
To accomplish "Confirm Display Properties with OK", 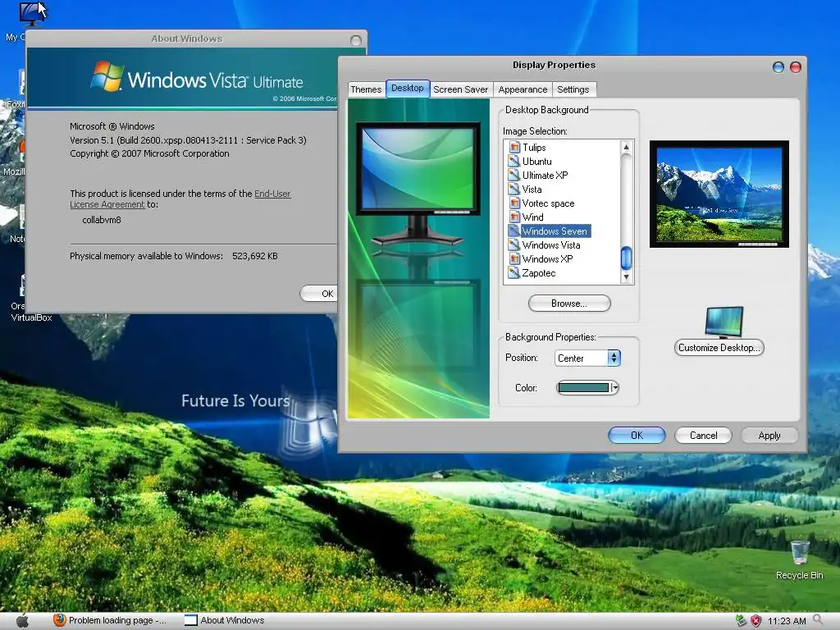I will pyautogui.click(x=637, y=436).
